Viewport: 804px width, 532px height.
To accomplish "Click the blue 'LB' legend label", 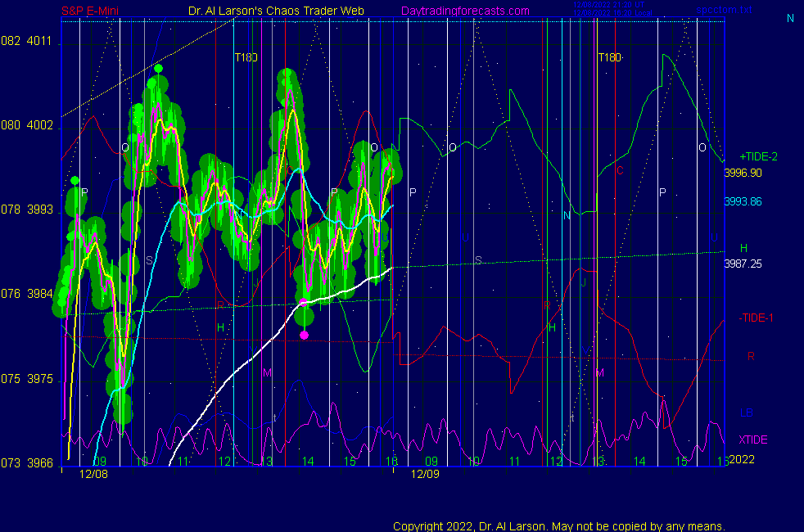I will tap(747, 413).
